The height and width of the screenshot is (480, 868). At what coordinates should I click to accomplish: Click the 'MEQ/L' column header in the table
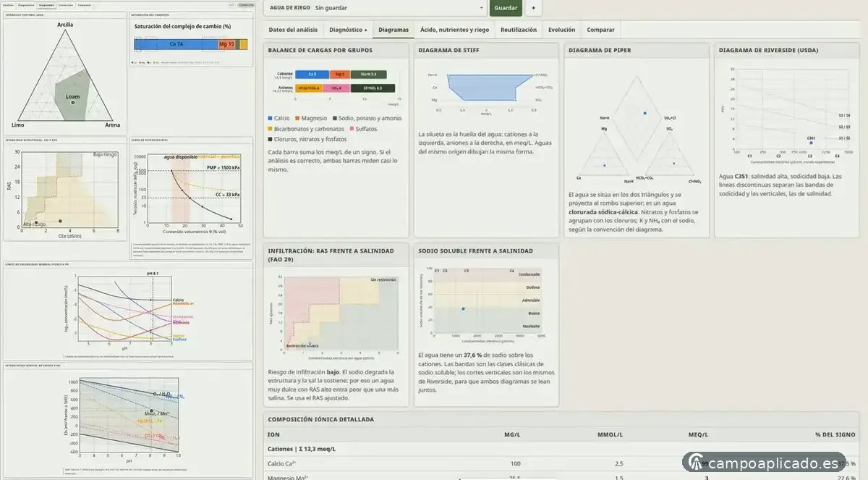point(699,434)
